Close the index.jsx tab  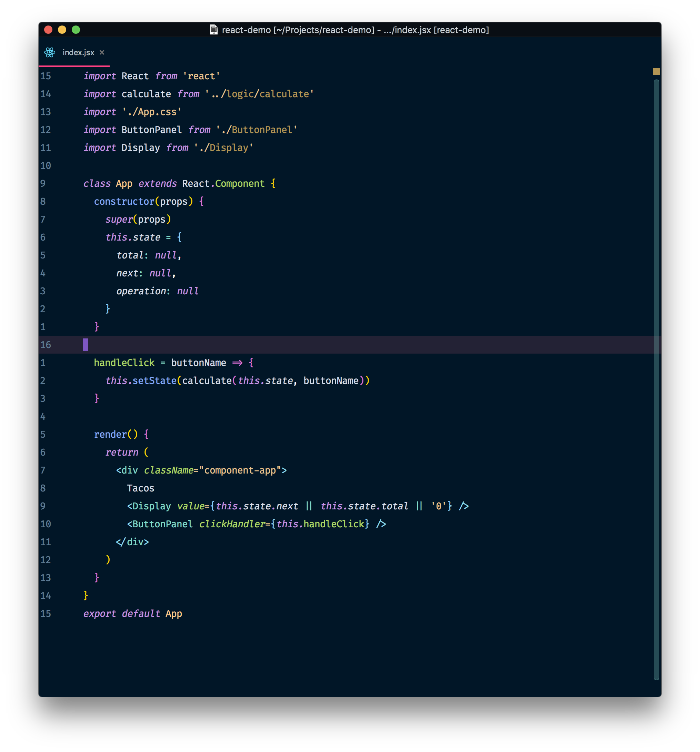pyautogui.click(x=102, y=53)
